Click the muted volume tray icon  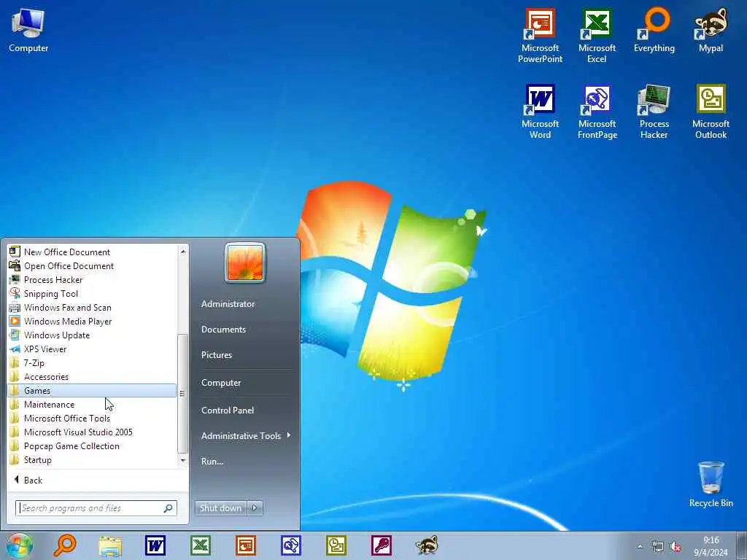675,547
